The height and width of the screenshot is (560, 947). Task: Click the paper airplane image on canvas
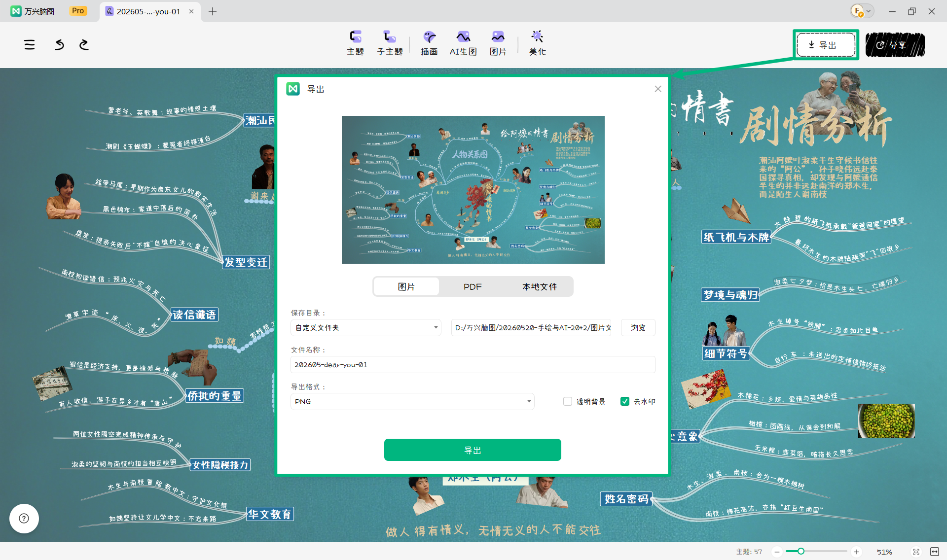click(736, 210)
